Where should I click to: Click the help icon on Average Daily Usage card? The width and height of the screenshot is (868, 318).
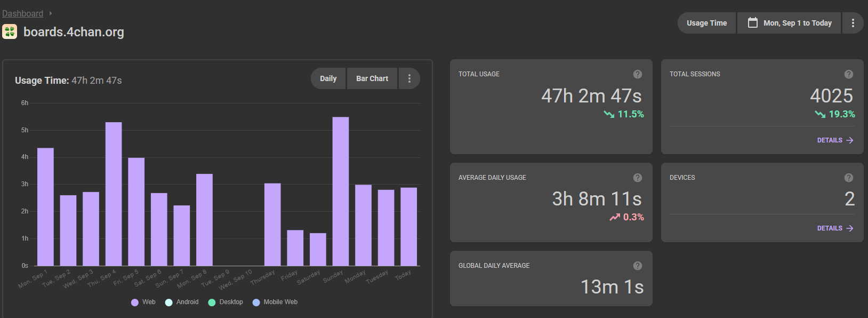click(x=637, y=178)
